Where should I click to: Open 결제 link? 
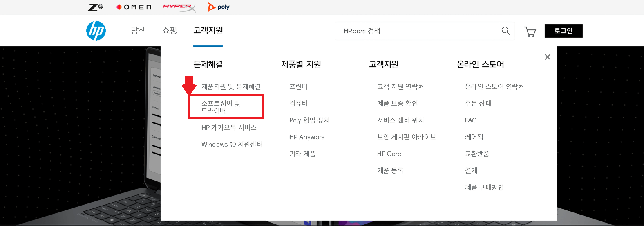click(x=471, y=170)
